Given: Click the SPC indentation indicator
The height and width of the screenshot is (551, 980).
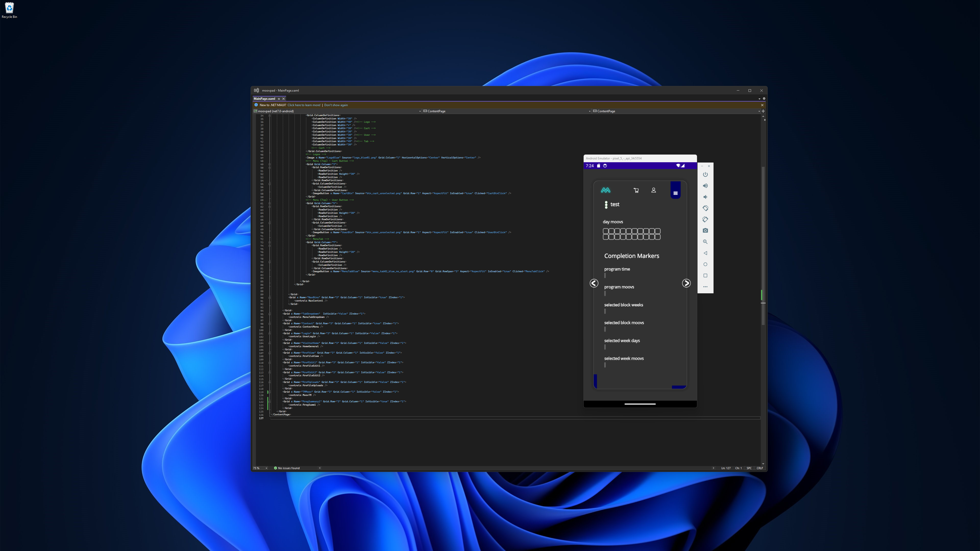Looking at the screenshot, I should click(x=749, y=468).
